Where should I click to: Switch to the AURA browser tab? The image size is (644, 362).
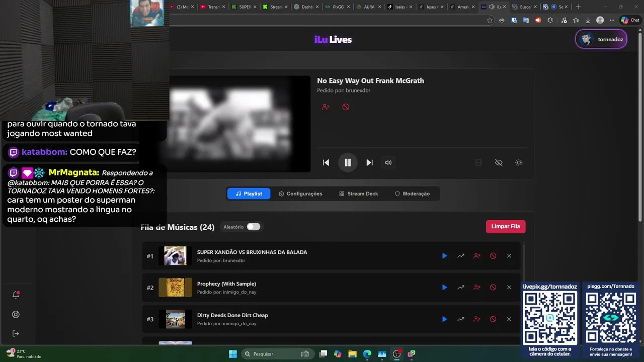point(368,7)
